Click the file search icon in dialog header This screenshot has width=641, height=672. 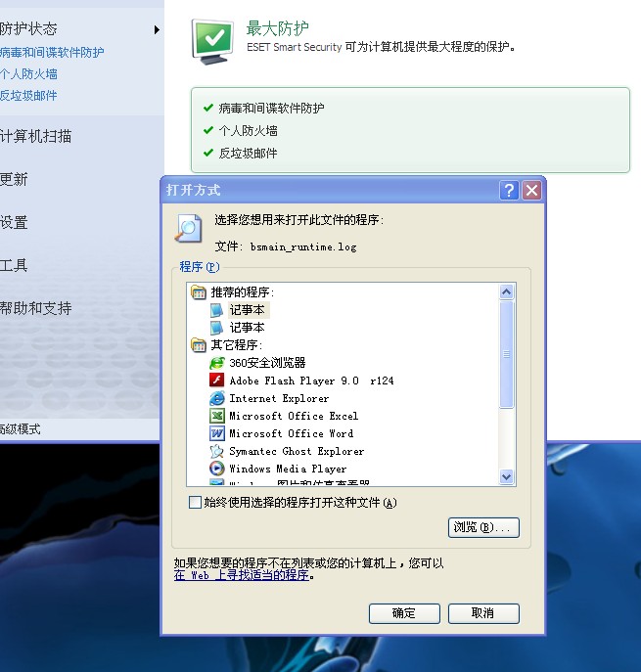(x=188, y=229)
